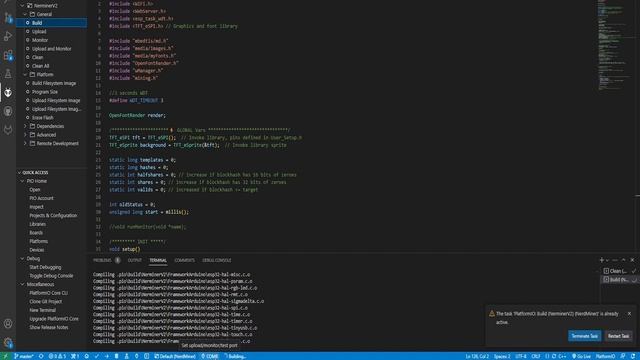Click Go Live in status bar
Image resolution: width=640 pixels, height=360 pixels.
(x=581, y=356)
